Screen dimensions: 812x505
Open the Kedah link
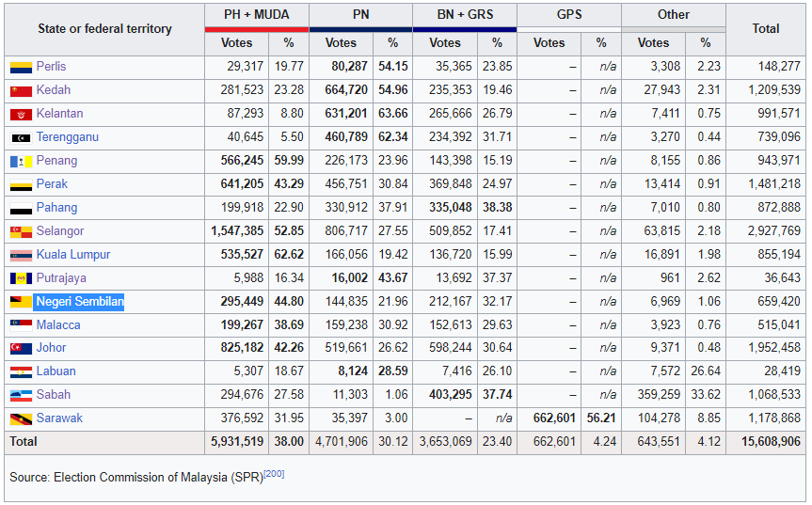54,90
